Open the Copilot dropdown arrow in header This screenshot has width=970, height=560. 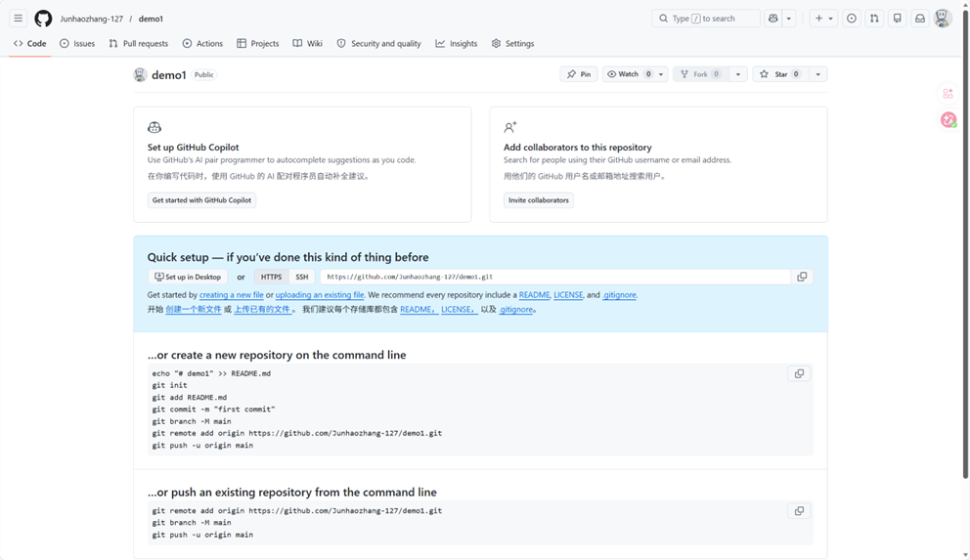point(789,19)
